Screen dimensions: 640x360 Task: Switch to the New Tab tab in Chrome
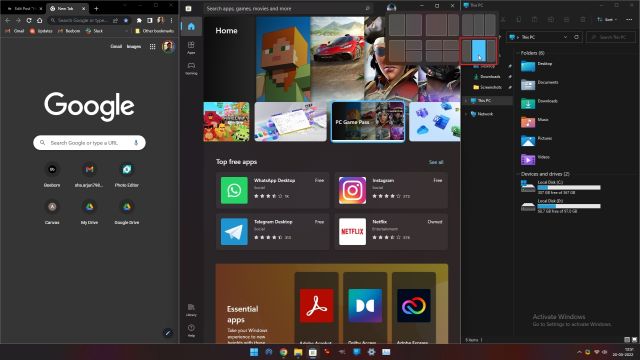point(67,8)
